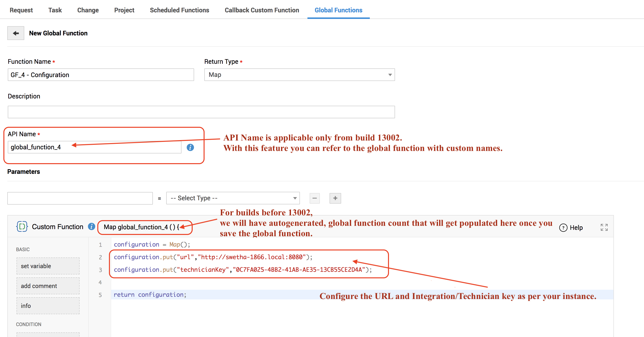Image resolution: width=644 pixels, height=337 pixels.
Task: Click the add comment block
Action: [48, 286]
